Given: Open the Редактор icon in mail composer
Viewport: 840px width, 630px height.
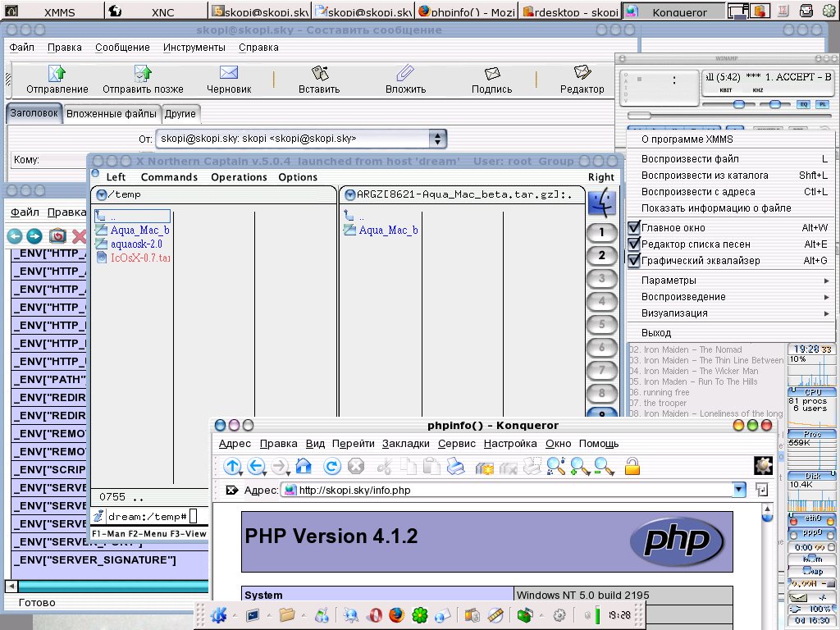Looking at the screenshot, I should pyautogui.click(x=582, y=72).
